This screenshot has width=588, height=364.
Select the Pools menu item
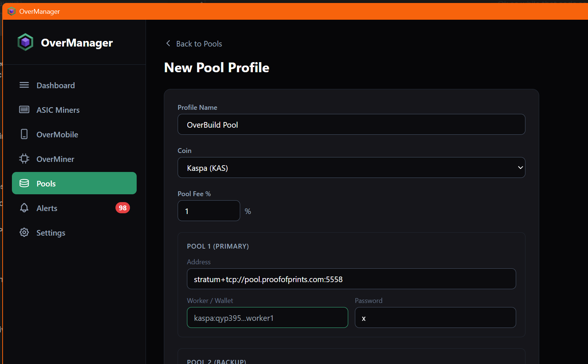74,183
